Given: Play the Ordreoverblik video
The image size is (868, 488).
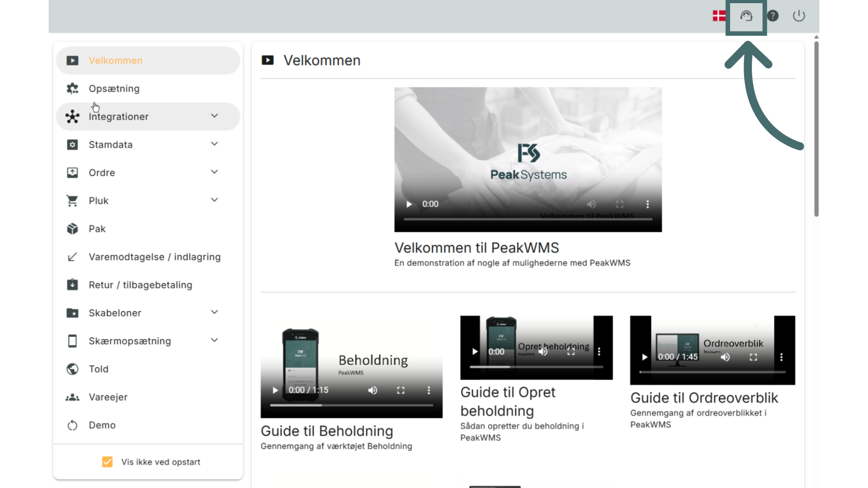Looking at the screenshot, I should tap(645, 357).
